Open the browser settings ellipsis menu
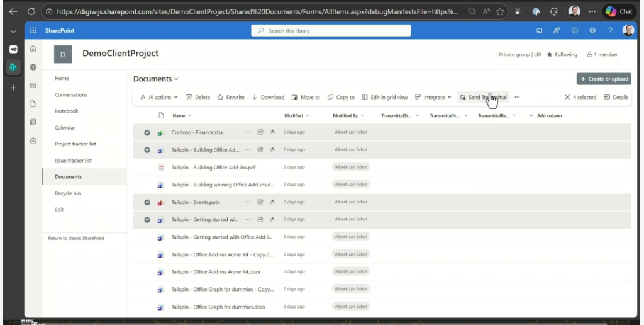 click(x=592, y=11)
